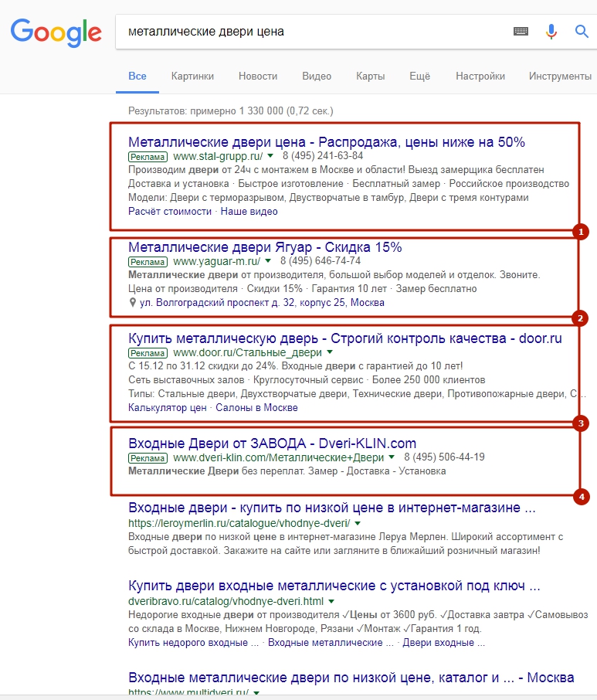Click the Реклама badge on door.ru ad
The height and width of the screenshot is (700, 597).
tap(148, 353)
